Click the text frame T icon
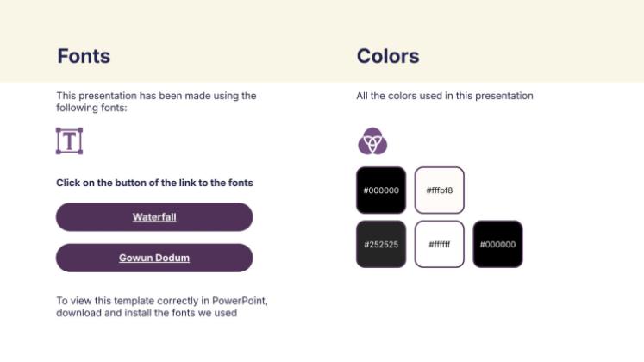The width and height of the screenshot is (644, 362). (69, 140)
